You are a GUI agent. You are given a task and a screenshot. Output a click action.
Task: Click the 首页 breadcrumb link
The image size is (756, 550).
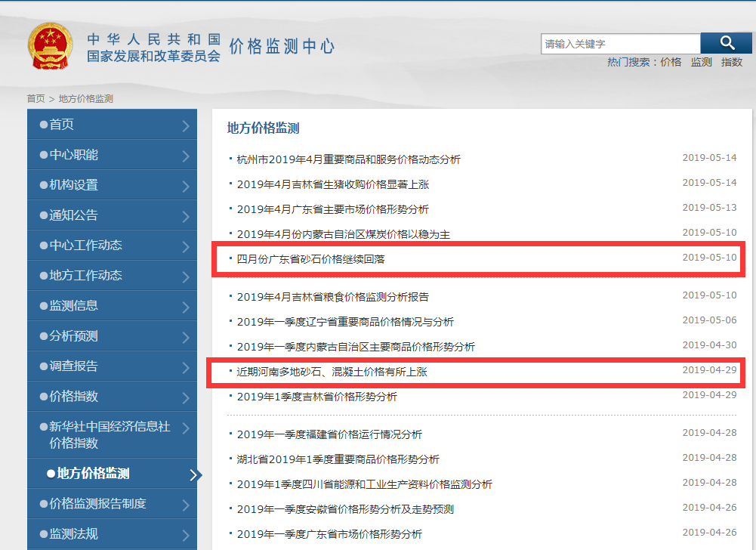[35, 99]
